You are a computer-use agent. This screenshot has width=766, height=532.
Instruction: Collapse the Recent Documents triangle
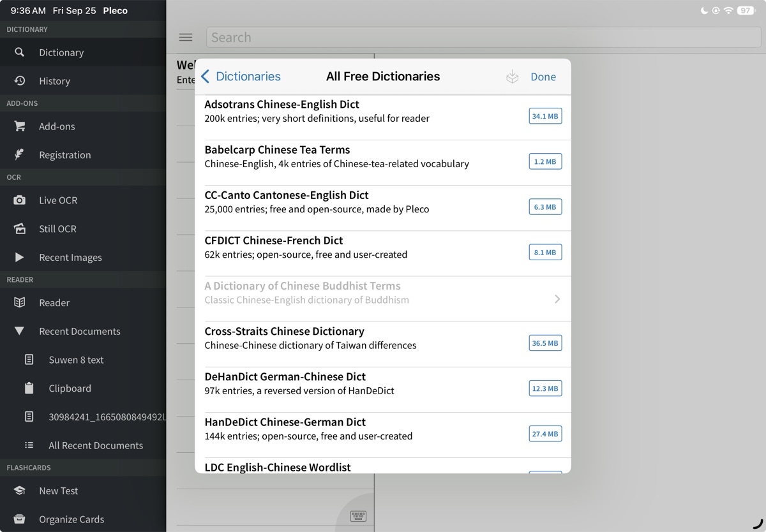[20, 331]
